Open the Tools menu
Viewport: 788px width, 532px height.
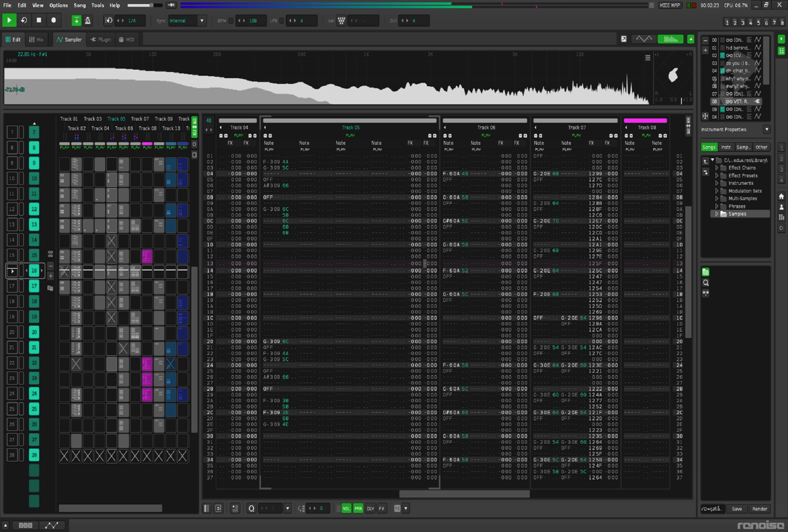tap(97, 5)
